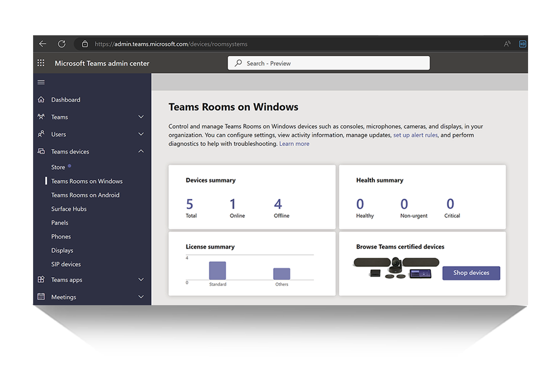
Task: Expand the Users menu chevron
Action: point(141,134)
